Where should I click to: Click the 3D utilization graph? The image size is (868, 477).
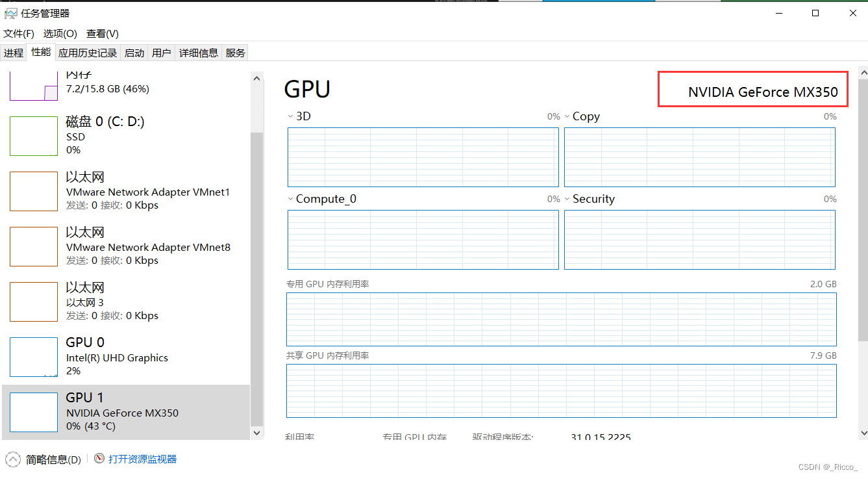click(423, 157)
